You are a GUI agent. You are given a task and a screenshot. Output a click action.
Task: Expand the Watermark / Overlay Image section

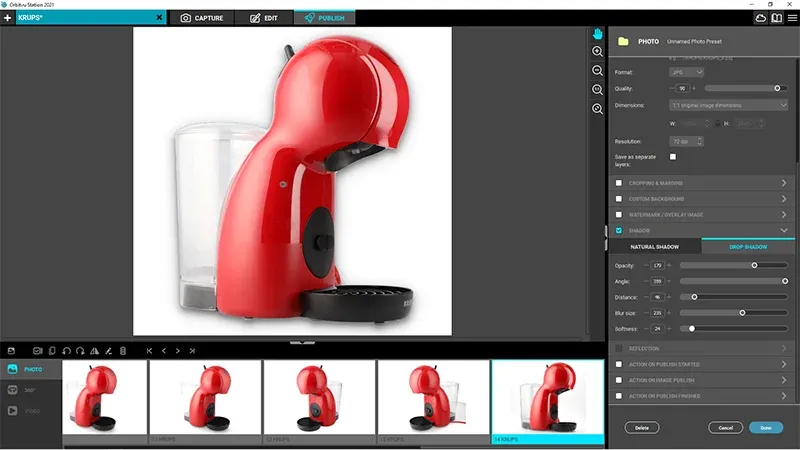coord(783,215)
